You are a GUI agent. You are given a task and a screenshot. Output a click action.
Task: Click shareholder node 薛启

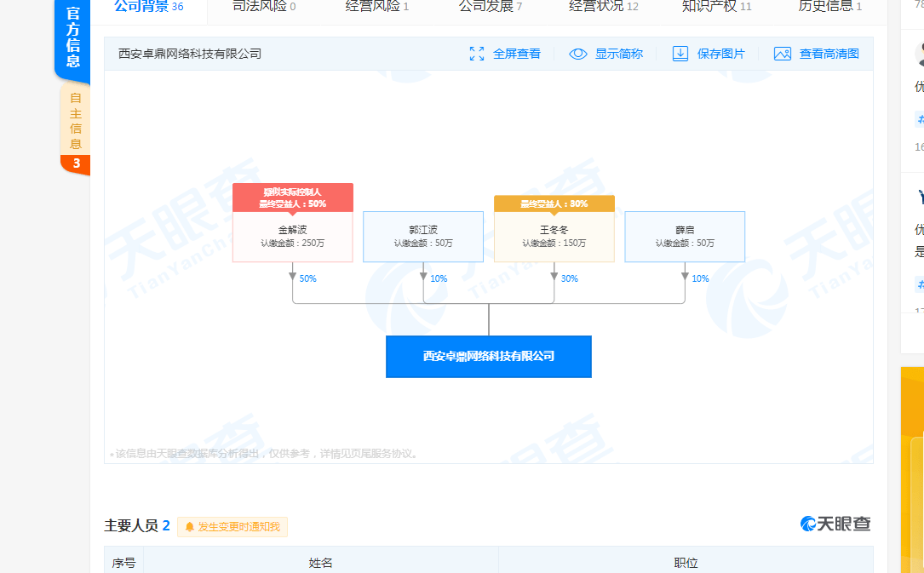point(684,236)
